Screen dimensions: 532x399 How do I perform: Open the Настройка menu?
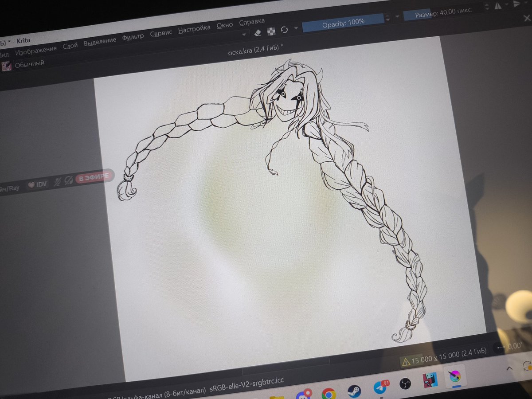point(194,30)
